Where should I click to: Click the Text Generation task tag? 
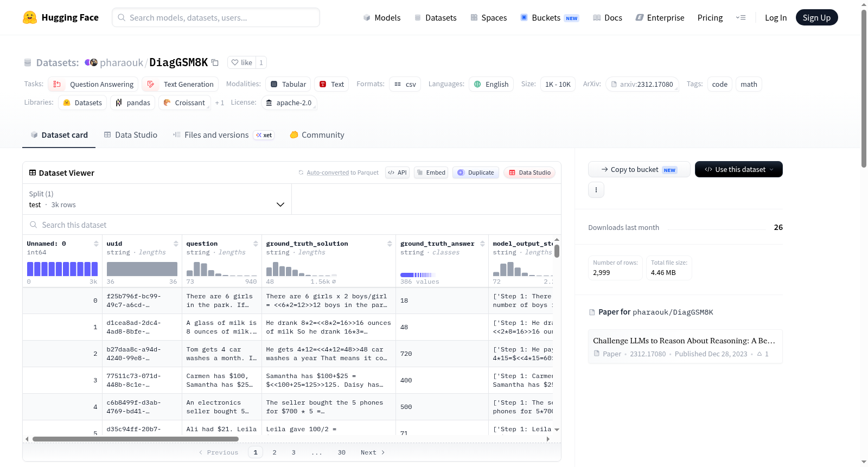pyautogui.click(x=180, y=84)
